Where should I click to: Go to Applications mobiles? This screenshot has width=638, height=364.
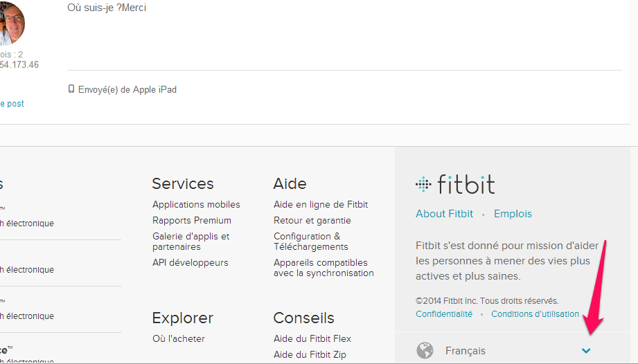[196, 204]
